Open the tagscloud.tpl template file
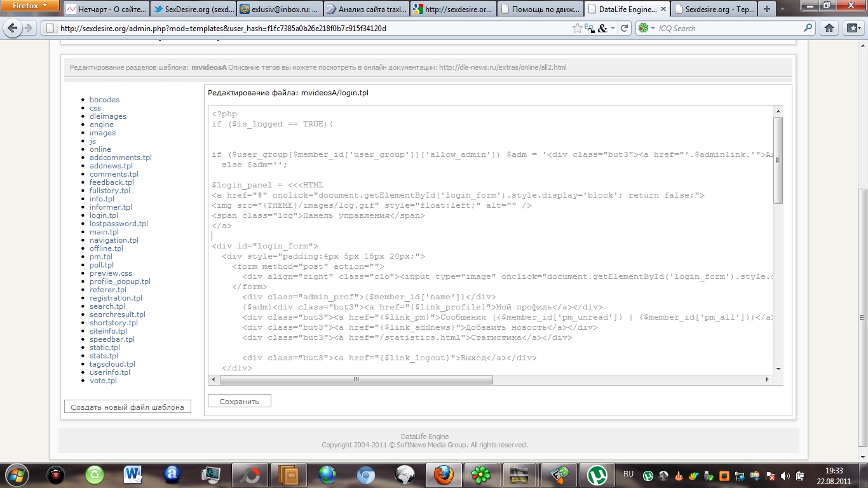 tap(112, 364)
